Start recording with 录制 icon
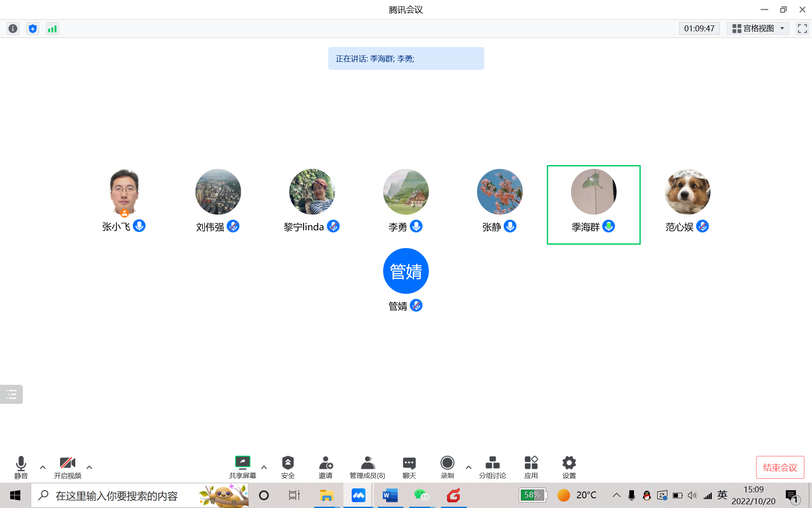The width and height of the screenshot is (812, 508). [x=447, y=467]
